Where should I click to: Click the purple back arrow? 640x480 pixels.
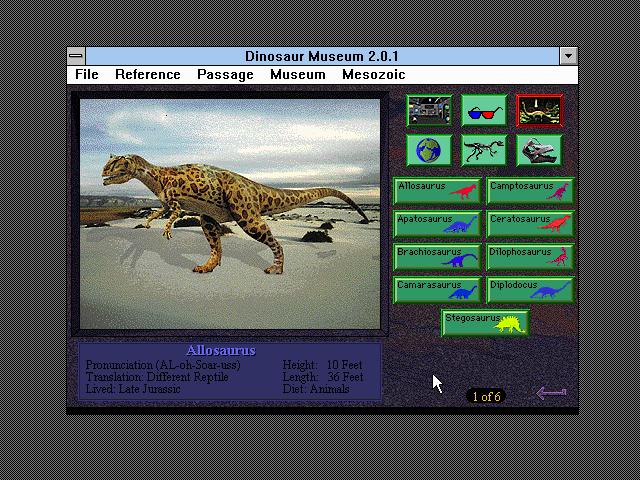point(551,393)
